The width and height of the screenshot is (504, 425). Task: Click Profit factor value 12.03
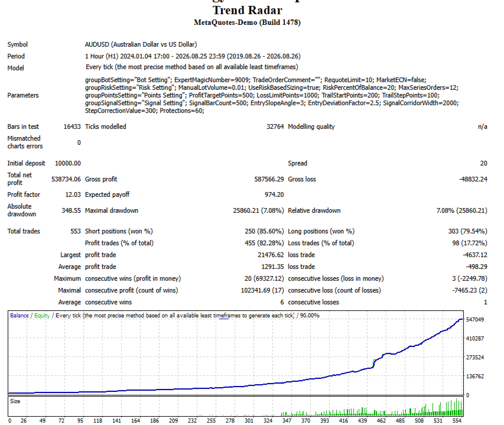coord(73,194)
